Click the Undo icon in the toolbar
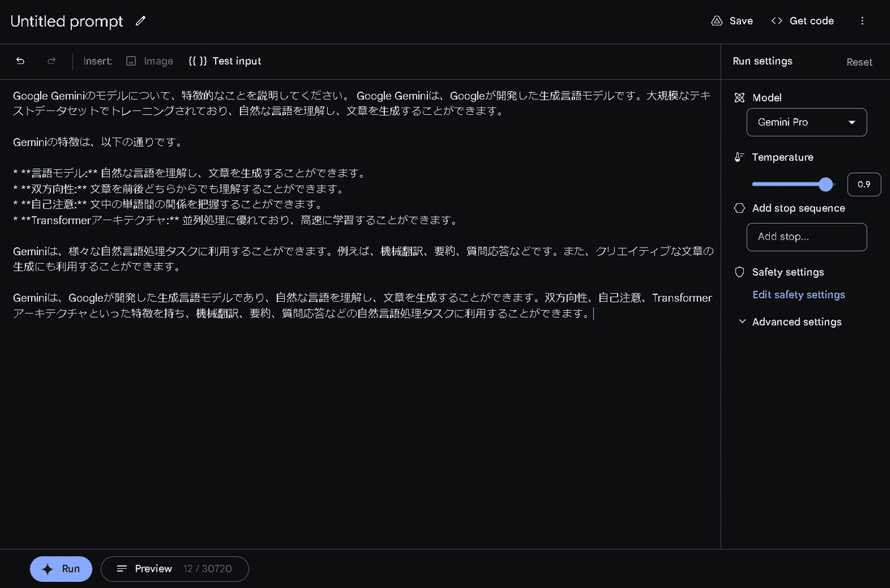 point(20,61)
